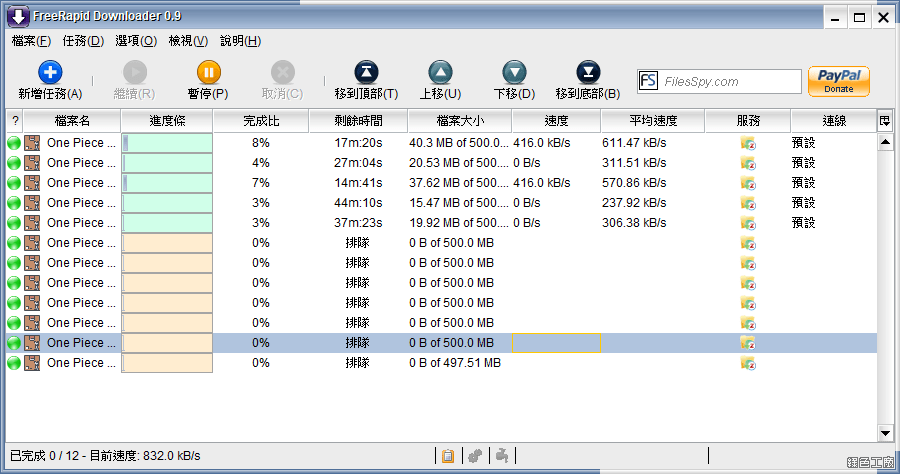Click the '37.62 MB of 500...' size cell
Screen dimensions: 900x474
coord(459,183)
